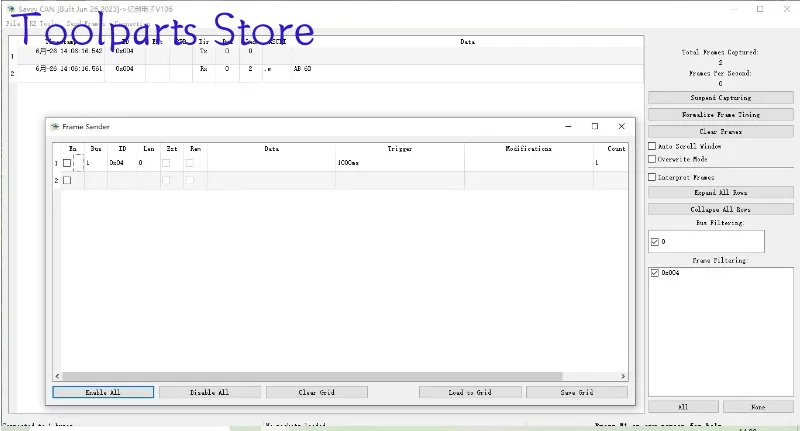
Task: Click the Frame Sender window icon
Action: [55, 126]
